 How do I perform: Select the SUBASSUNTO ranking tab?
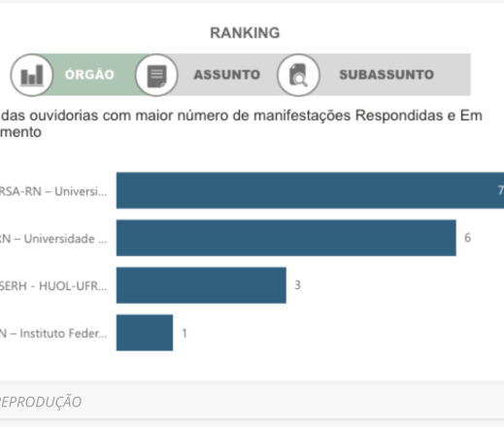[386, 75]
